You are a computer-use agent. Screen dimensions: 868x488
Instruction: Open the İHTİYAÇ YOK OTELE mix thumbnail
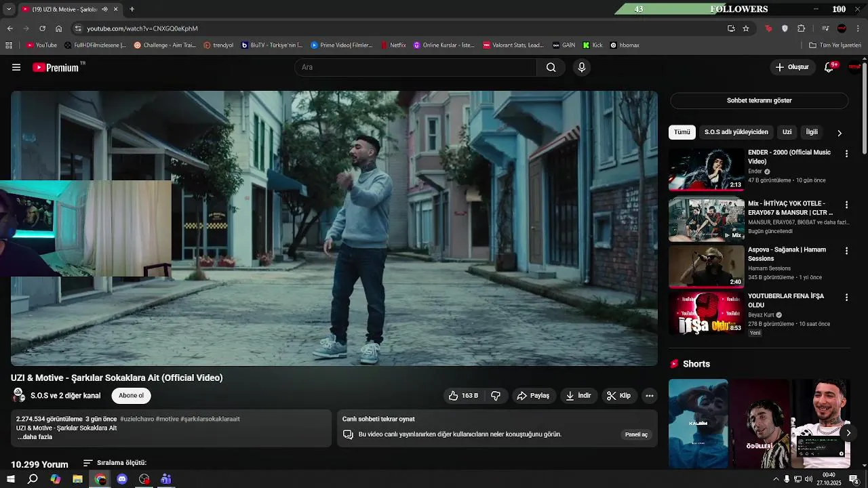click(x=706, y=220)
